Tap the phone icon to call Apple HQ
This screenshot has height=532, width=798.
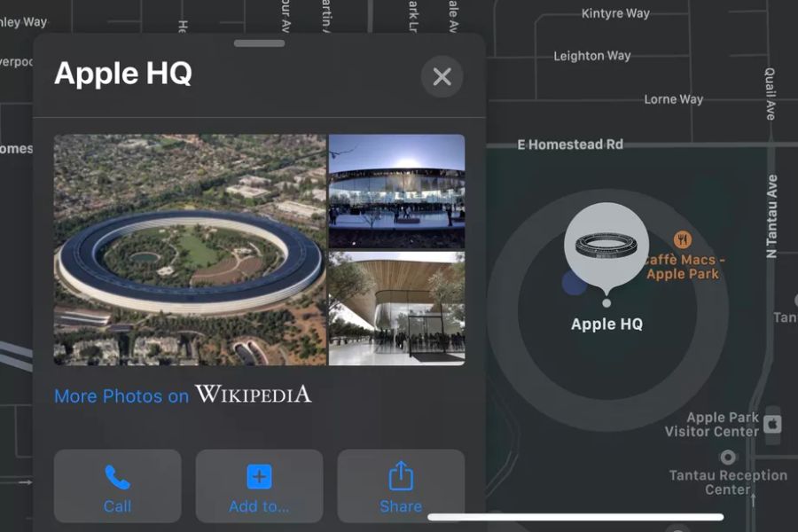pos(117,478)
